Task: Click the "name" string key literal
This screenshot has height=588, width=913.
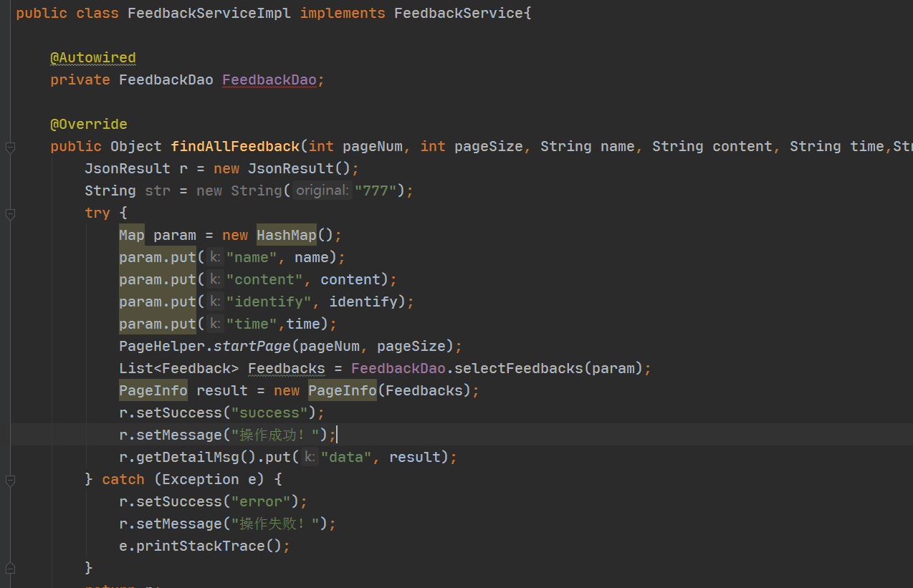Action: [x=252, y=257]
